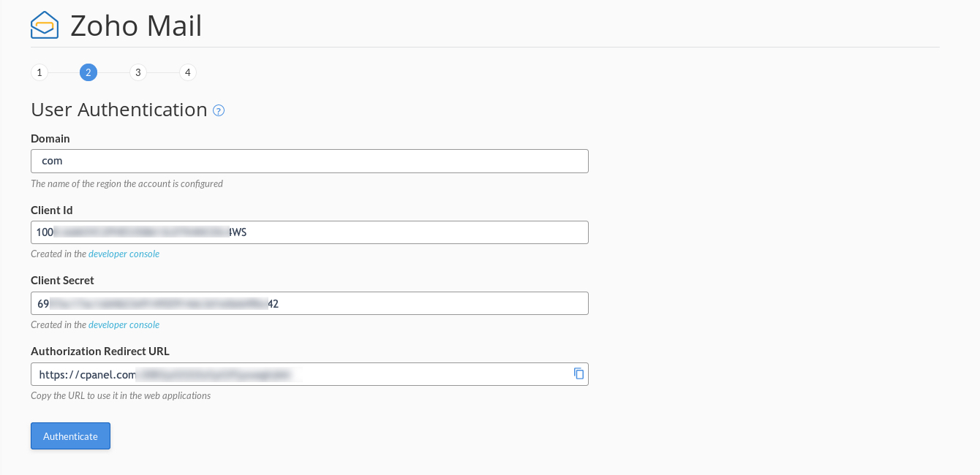Navigate to step 4 indicator

188,72
